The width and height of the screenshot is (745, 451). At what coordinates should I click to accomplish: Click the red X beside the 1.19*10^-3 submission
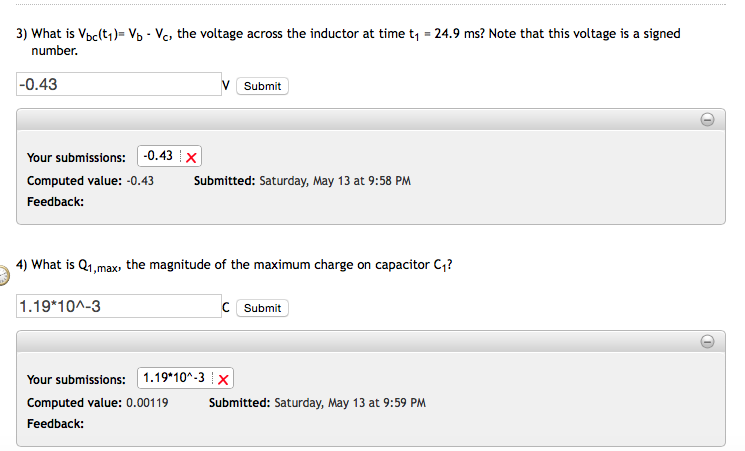coord(222,379)
